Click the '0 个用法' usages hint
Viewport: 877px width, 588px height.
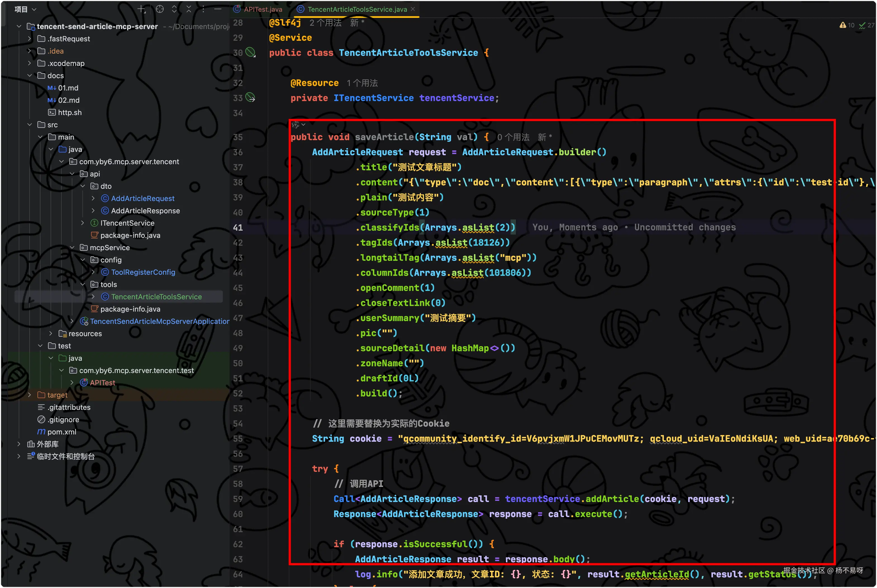click(513, 137)
